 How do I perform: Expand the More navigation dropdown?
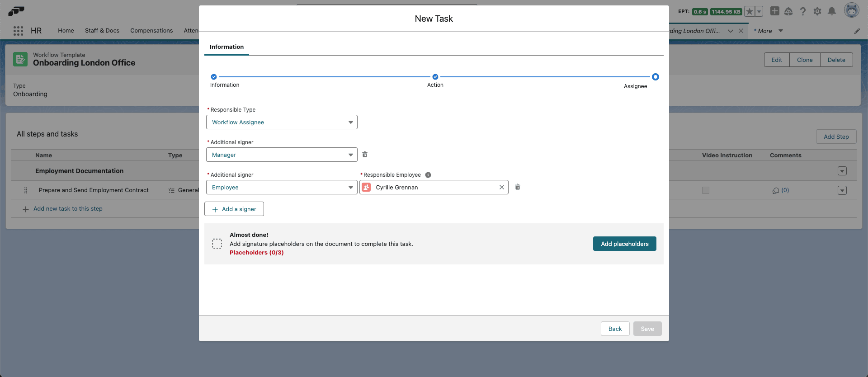pyautogui.click(x=781, y=31)
